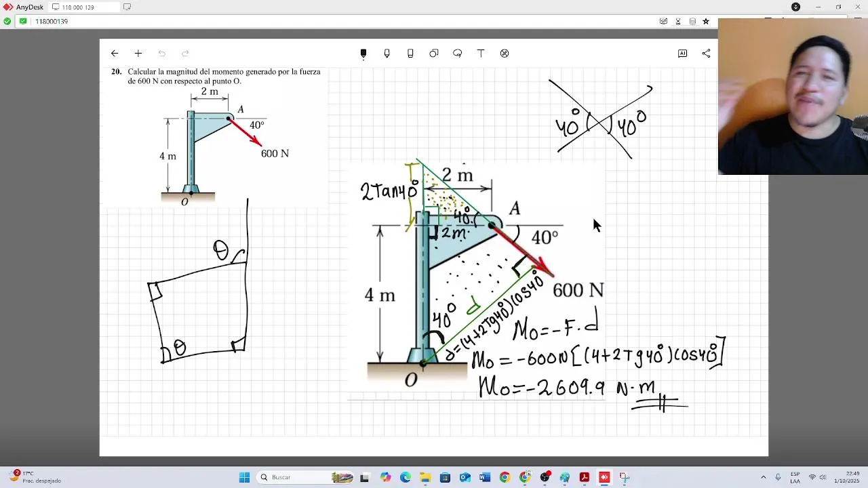Open the share icon
868x488 pixels.
[706, 54]
